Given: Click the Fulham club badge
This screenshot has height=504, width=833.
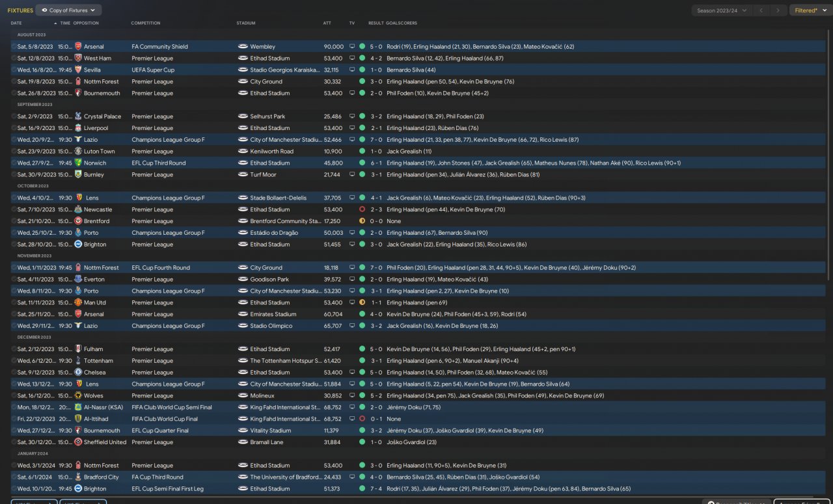Looking at the screenshot, I should (78, 349).
